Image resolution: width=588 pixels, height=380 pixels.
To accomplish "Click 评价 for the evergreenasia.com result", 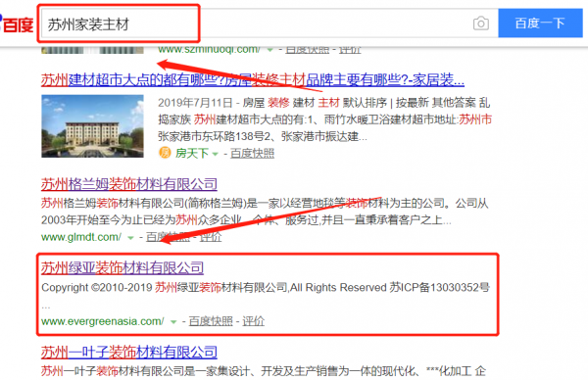I will [x=253, y=321].
